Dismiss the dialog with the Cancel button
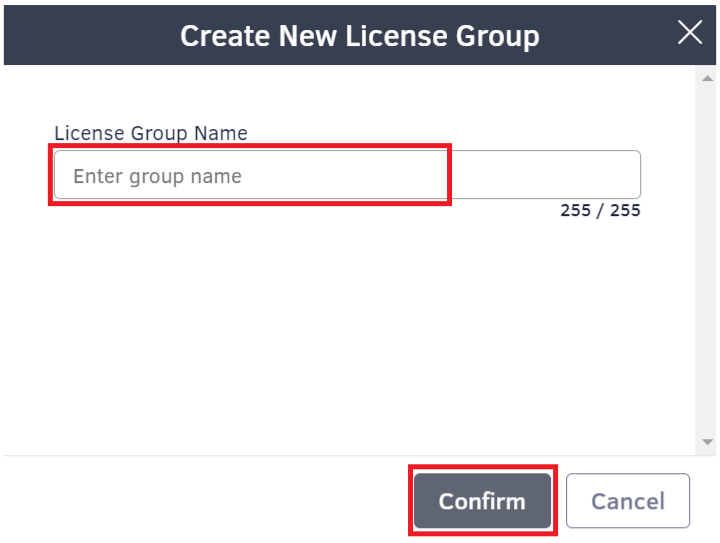The height and width of the screenshot is (543, 720). pyautogui.click(x=627, y=501)
